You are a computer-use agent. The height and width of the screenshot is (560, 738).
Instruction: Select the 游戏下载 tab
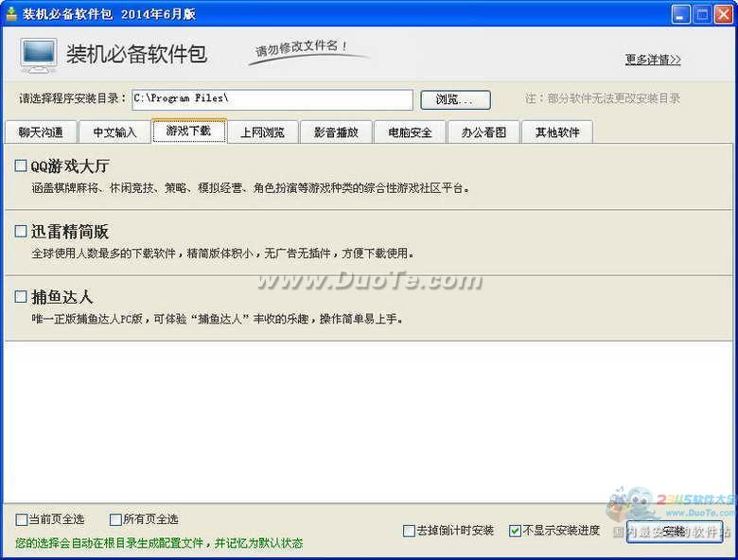tap(188, 131)
